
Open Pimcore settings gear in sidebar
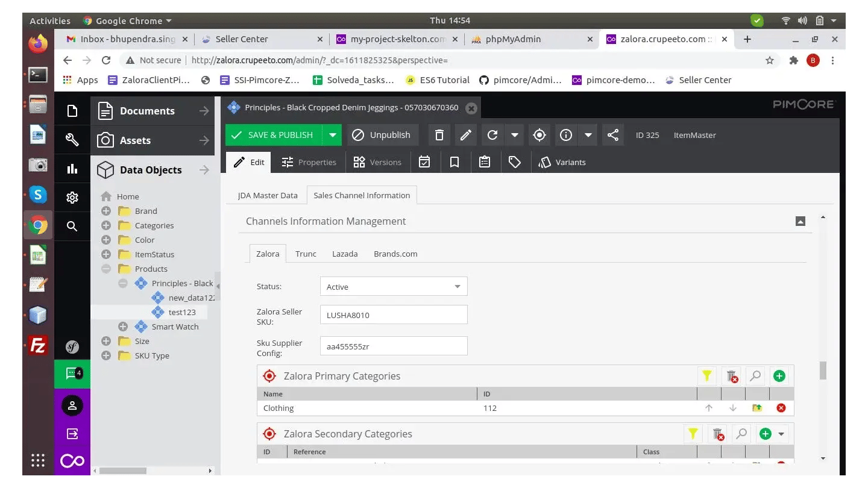(72, 198)
